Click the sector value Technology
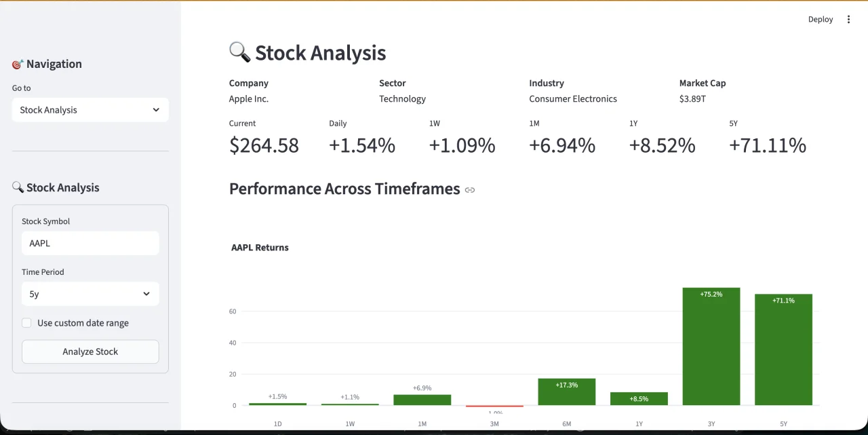This screenshot has height=435, width=868. [403, 99]
